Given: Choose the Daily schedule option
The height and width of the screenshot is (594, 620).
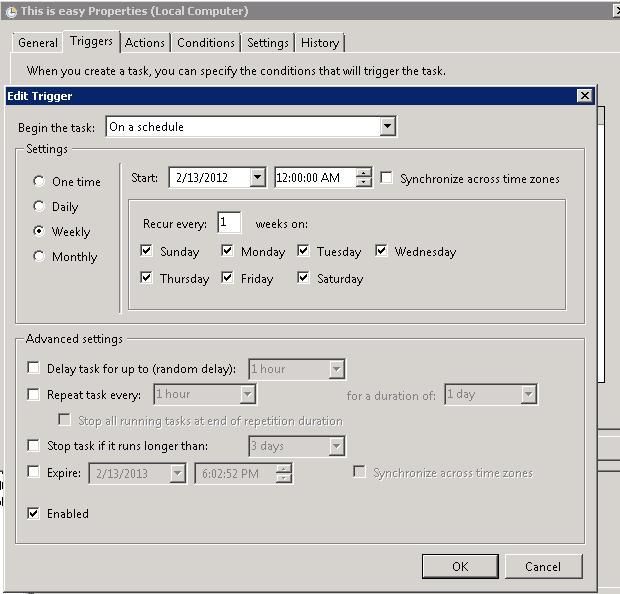Looking at the screenshot, I should coord(39,206).
